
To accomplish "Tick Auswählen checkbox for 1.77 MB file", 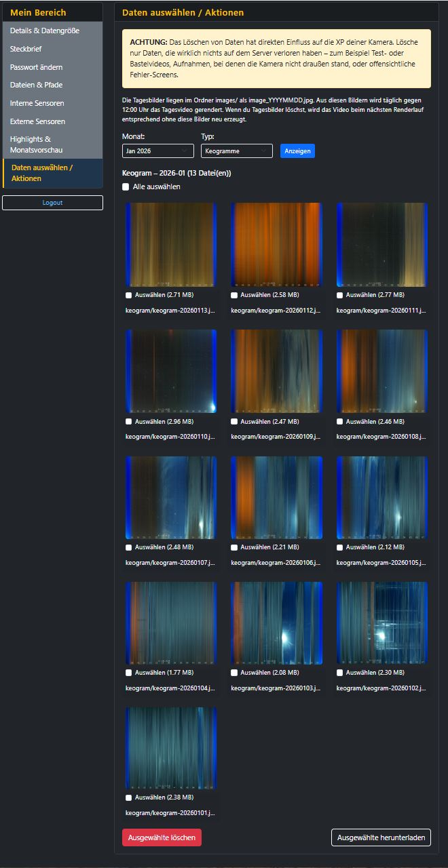I will [x=129, y=673].
